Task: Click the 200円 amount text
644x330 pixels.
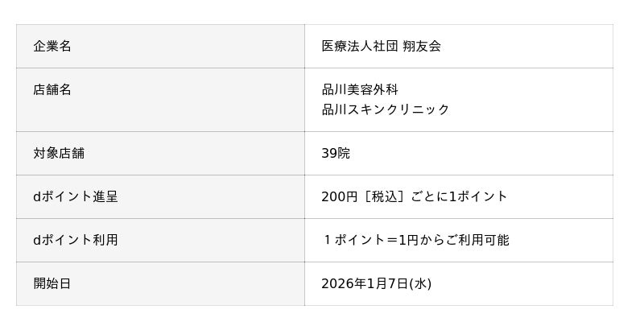Action: tap(339, 196)
